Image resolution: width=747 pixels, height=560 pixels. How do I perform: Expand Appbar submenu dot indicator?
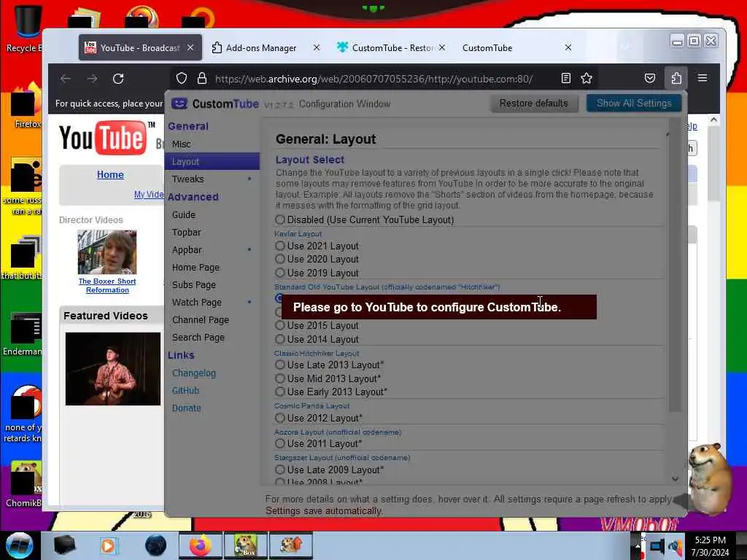[x=249, y=249]
